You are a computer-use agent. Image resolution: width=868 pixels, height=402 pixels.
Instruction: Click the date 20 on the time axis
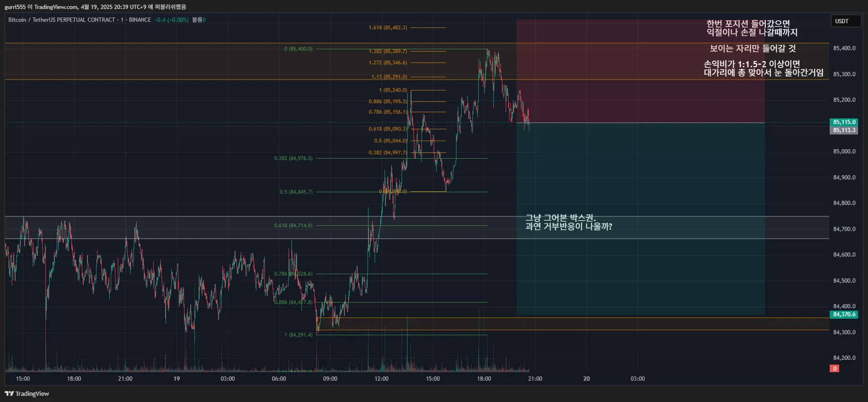pyautogui.click(x=587, y=379)
